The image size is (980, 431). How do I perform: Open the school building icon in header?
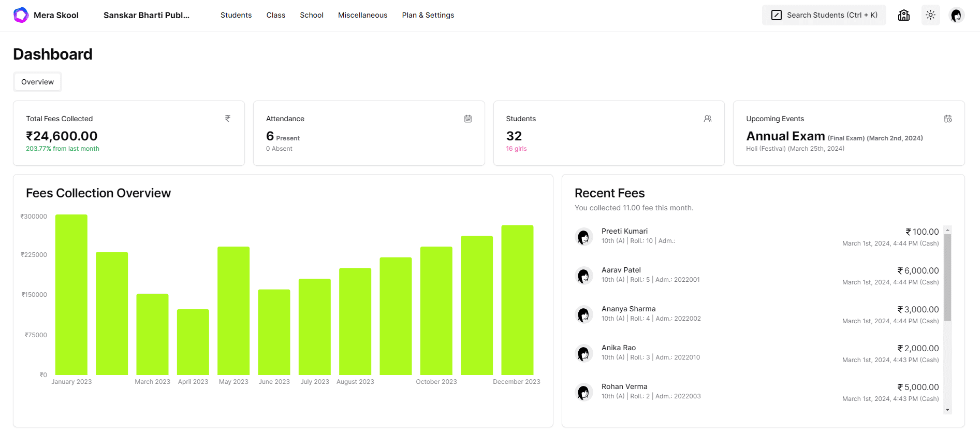[903, 15]
